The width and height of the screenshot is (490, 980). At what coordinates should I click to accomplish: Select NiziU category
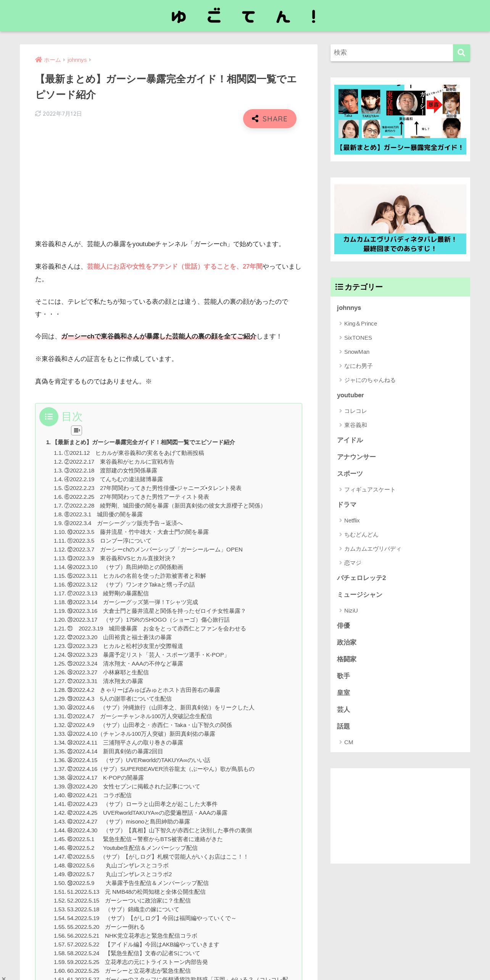pyautogui.click(x=351, y=611)
